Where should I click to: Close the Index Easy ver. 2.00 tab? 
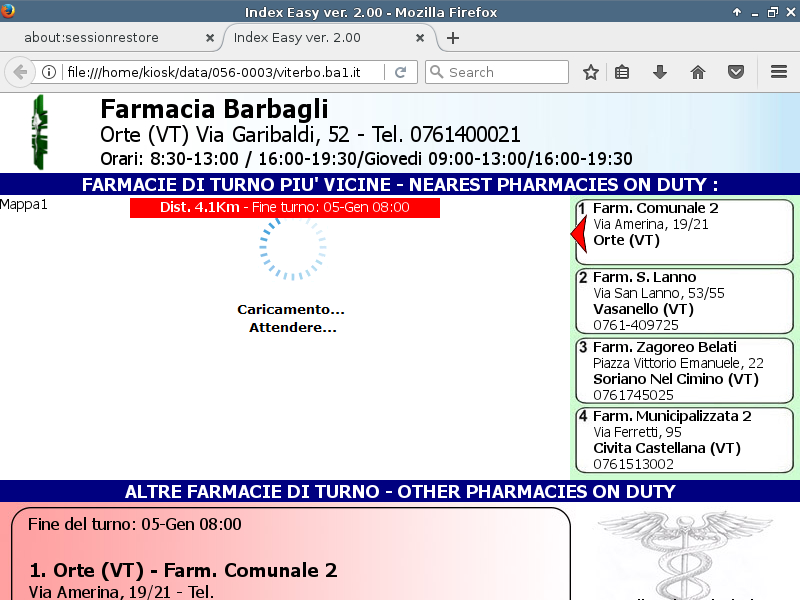420,38
